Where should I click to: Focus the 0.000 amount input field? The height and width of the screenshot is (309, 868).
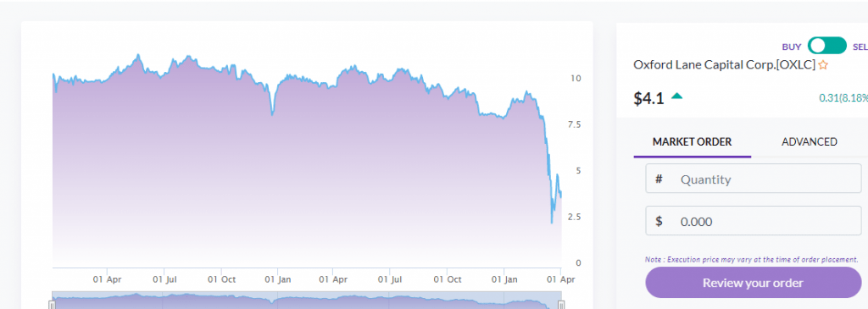click(754, 221)
